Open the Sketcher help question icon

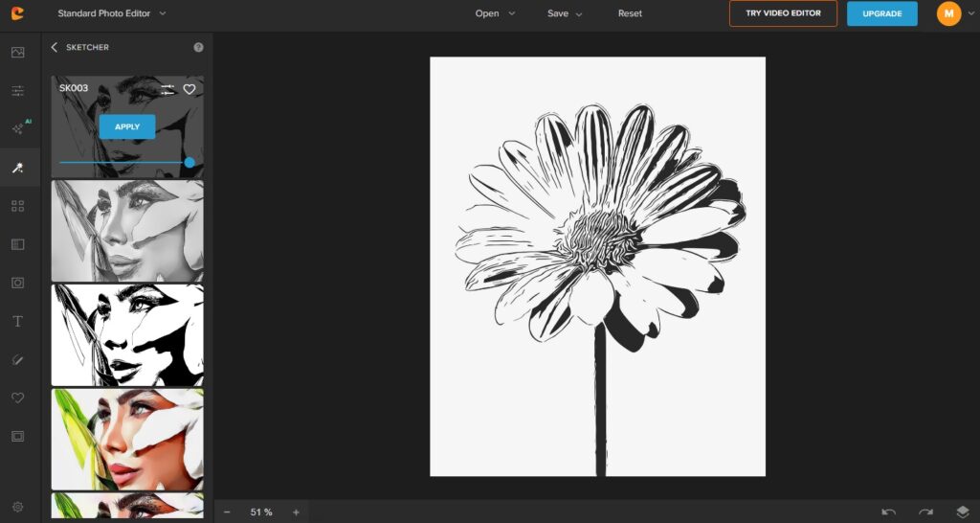click(x=198, y=47)
